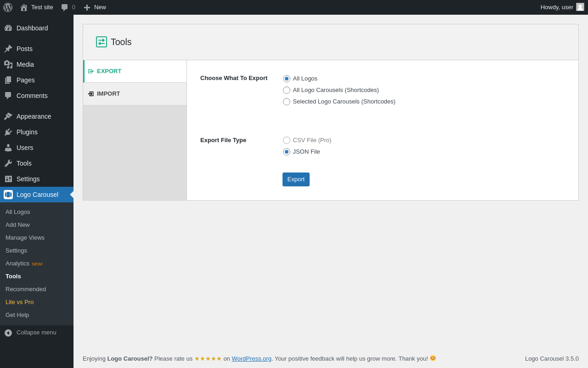Click the Plugins plug icon
Image resolution: width=588 pixels, height=368 pixels.
point(8,132)
